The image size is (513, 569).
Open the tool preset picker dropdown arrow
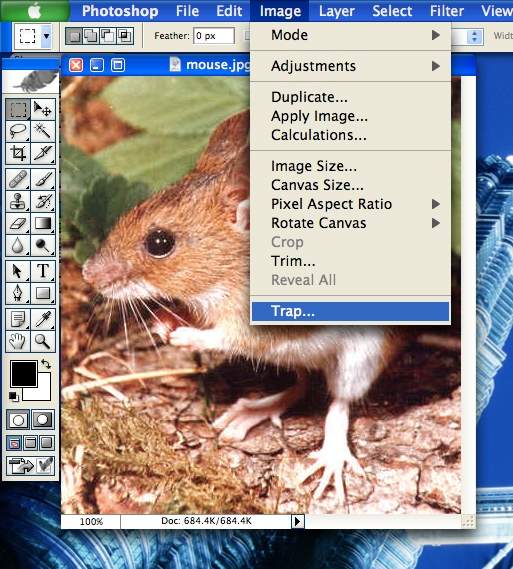(46, 36)
